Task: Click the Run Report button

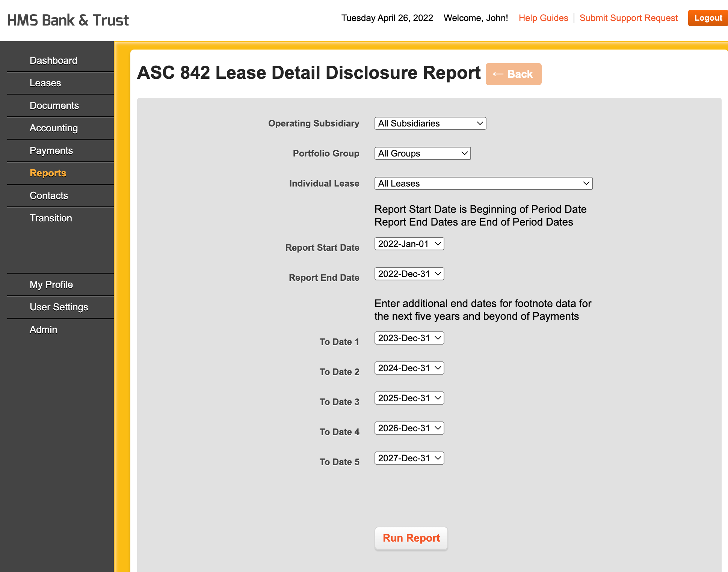Action: 411,538
